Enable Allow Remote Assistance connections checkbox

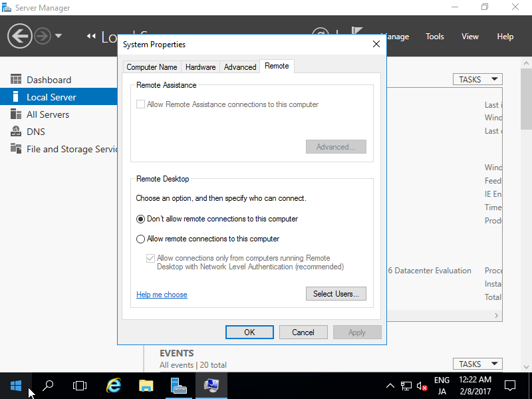tap(140, 104)
